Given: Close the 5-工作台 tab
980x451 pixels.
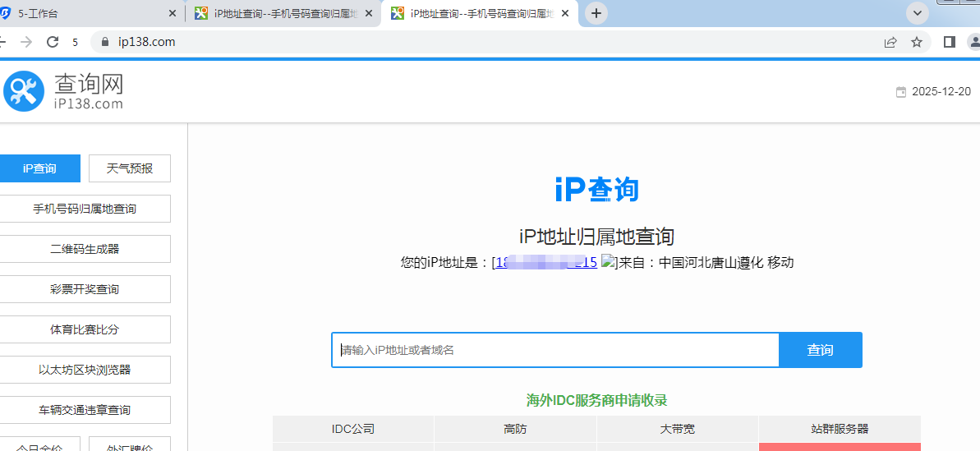Looking at the screenshot, I should tap(173, 13).
